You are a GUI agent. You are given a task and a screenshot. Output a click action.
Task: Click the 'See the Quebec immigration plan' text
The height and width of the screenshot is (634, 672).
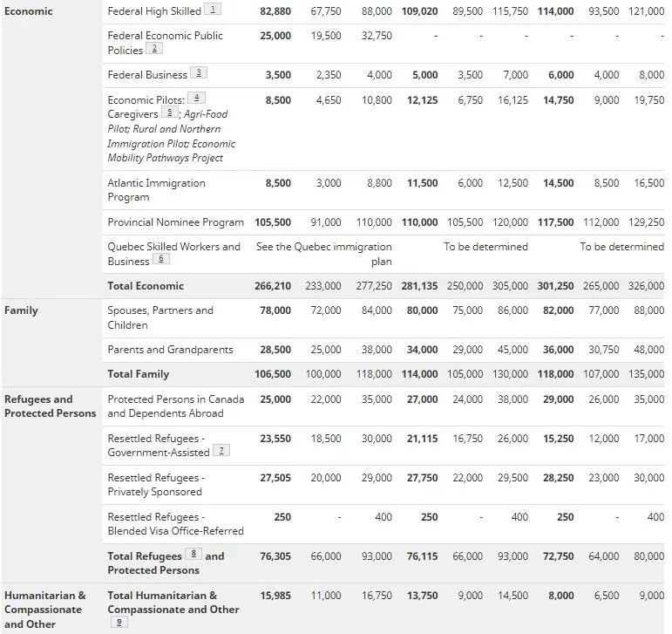point(324,254)
